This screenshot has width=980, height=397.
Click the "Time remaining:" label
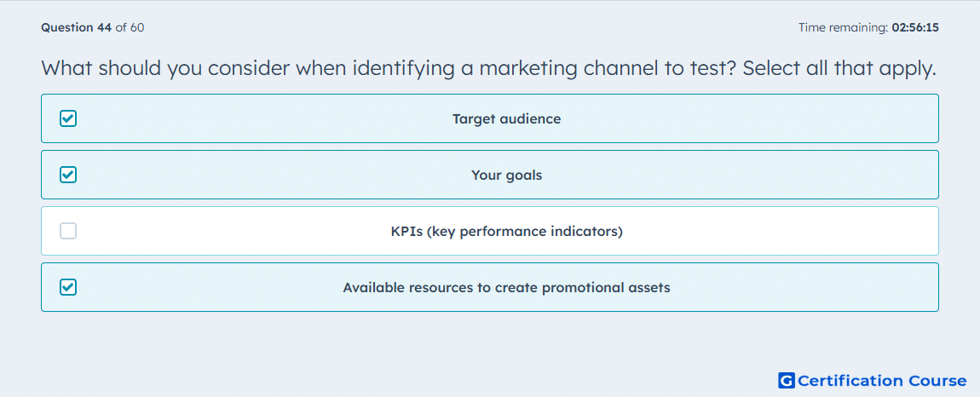843,27
